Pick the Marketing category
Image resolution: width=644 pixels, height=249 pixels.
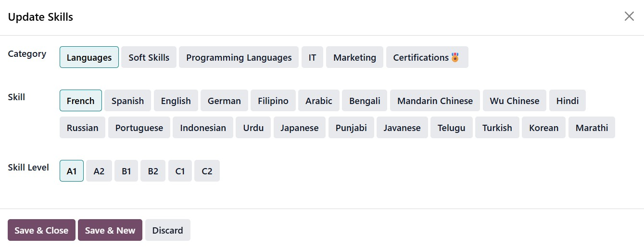tap(354, 57)
